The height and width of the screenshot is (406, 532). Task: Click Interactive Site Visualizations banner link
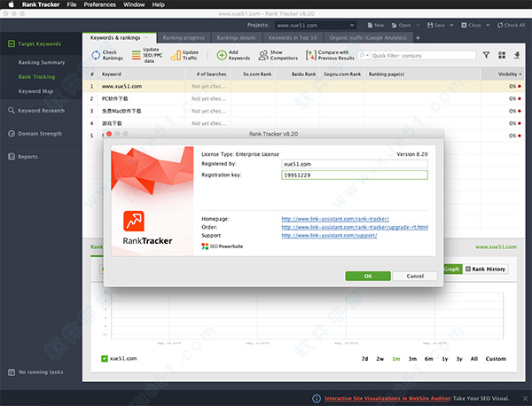(387, 399)
